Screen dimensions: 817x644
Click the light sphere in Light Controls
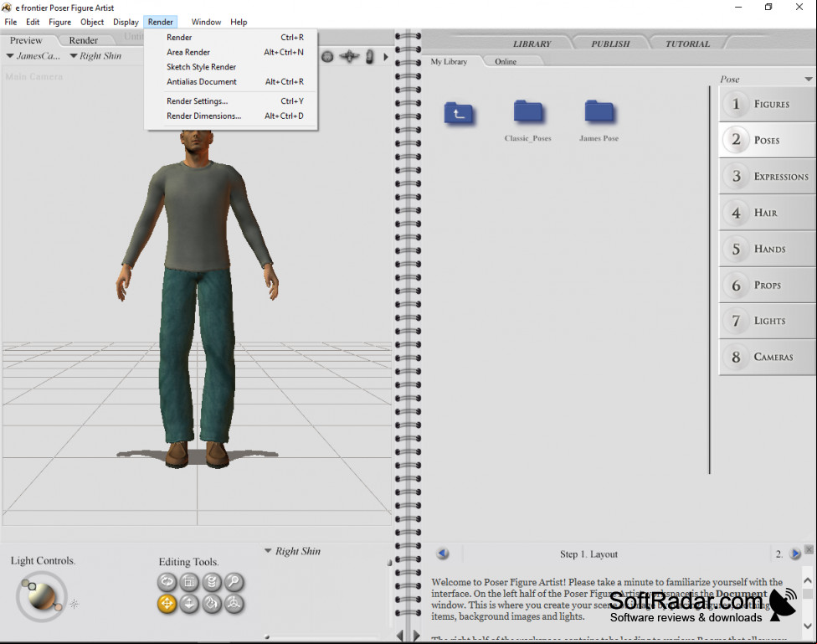[x=42, y=596]
